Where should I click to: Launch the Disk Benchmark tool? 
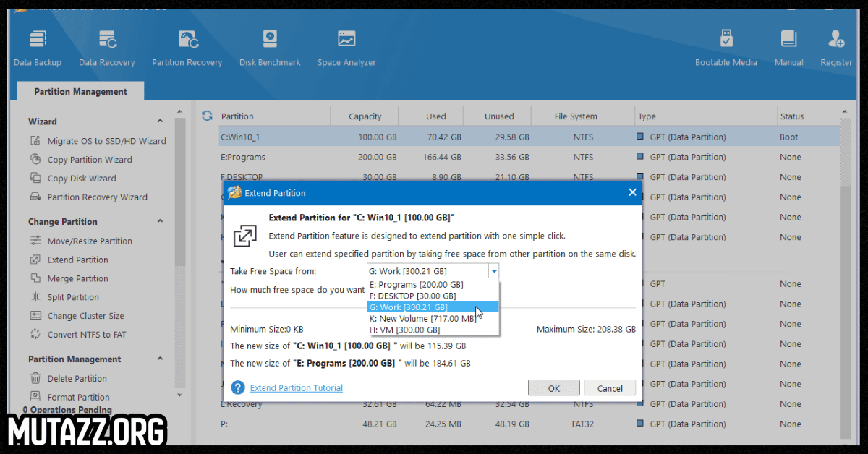coord(270,45)
